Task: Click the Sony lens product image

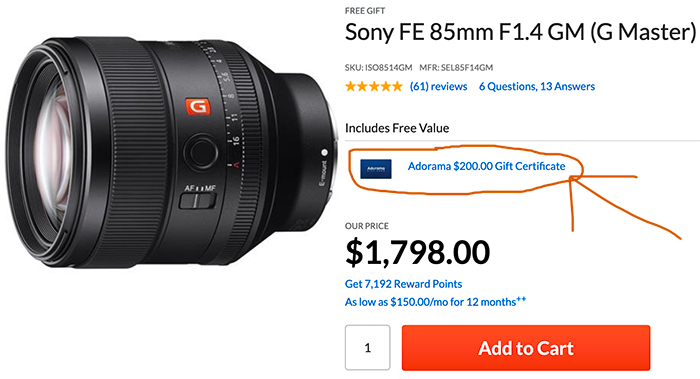Action: tap(172, 153)
